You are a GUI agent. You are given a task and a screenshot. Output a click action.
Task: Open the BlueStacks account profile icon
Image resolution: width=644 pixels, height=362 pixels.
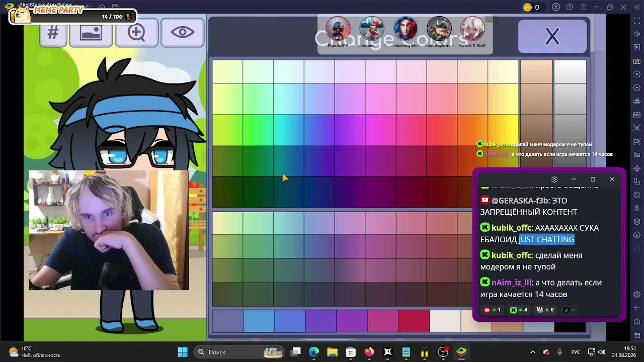tap(556, 7)
